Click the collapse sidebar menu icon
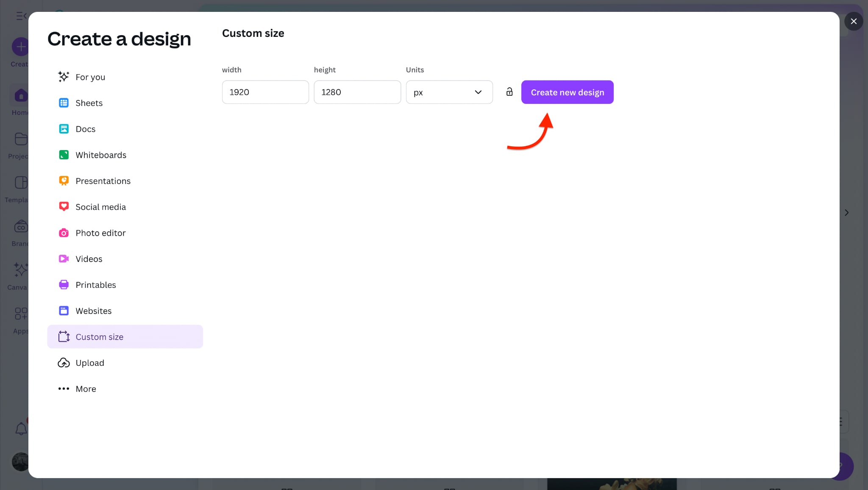 [21, 16]
